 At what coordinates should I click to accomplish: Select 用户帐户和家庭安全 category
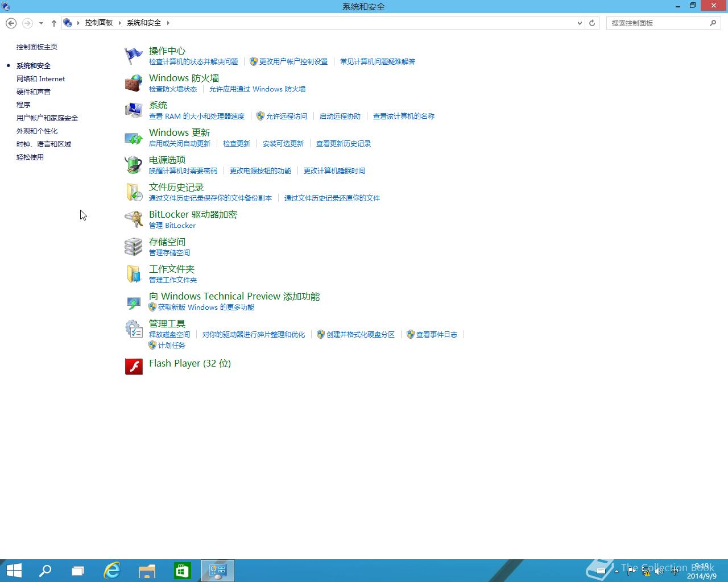(47, 118)
